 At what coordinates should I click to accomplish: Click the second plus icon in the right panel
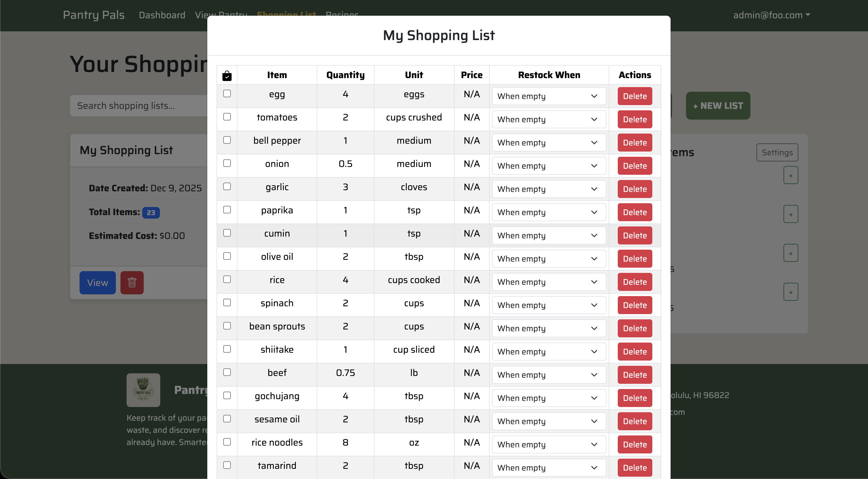(x=791, y=214)
